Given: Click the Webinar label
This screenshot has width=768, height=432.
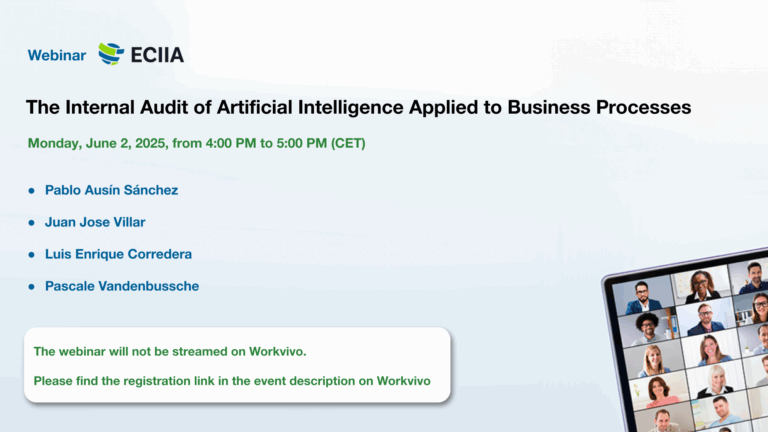Looking at the screenshot, I should point(57,55).
